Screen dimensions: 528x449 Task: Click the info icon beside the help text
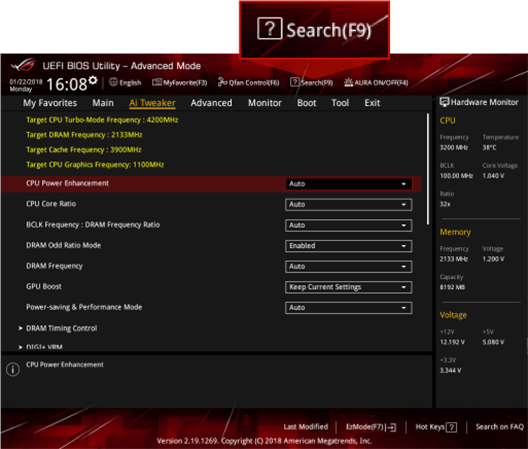point(13,369)
